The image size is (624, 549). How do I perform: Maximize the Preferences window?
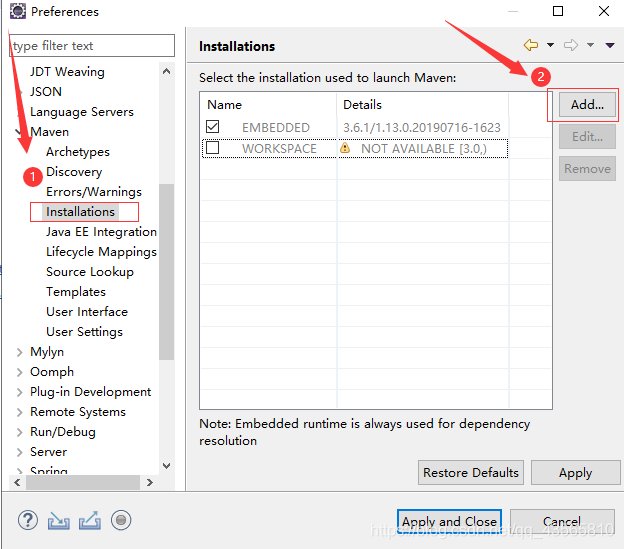click(558, 11)
